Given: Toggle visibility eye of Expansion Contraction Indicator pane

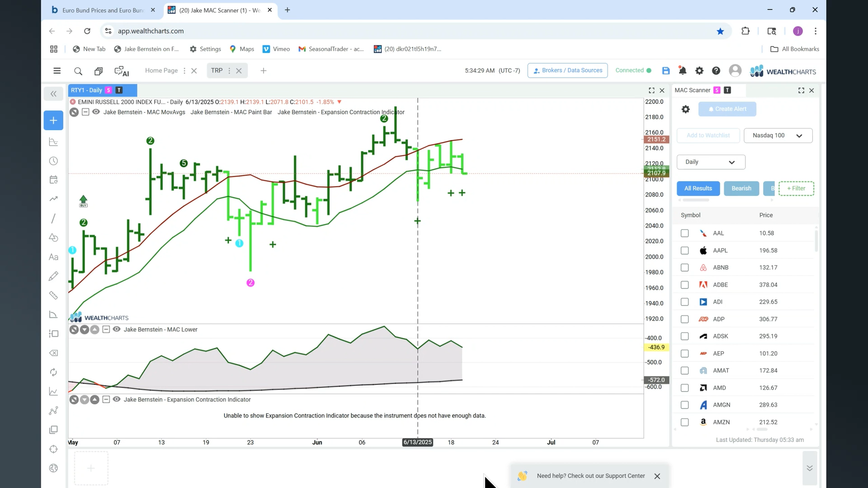Looking at the screenshot, I should click(116, 399).
